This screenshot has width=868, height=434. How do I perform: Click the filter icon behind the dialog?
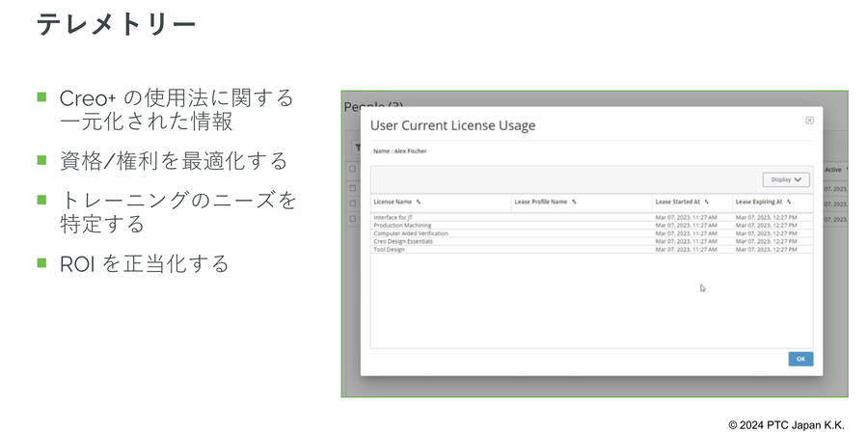click(353, 147)
